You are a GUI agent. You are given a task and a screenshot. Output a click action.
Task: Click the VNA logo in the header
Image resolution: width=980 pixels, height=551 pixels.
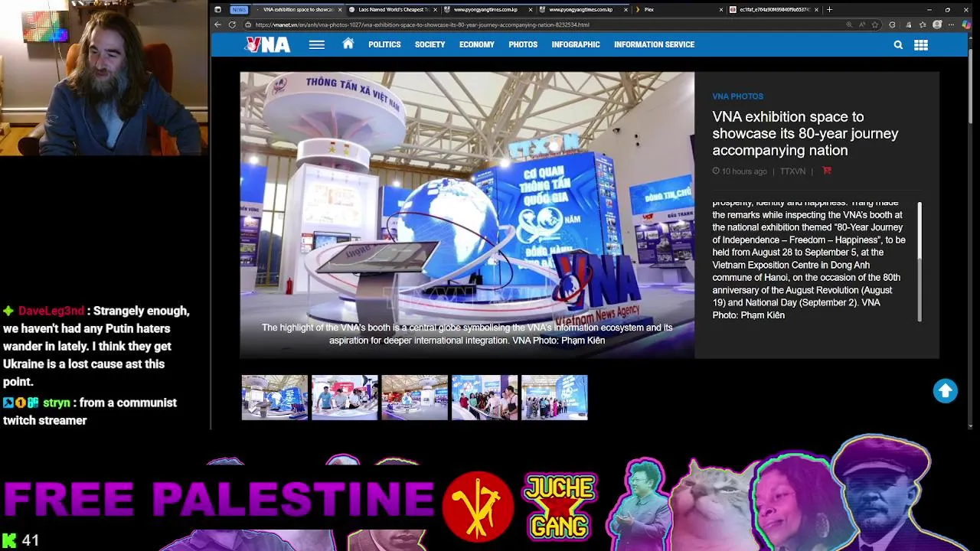pos(268,44)
